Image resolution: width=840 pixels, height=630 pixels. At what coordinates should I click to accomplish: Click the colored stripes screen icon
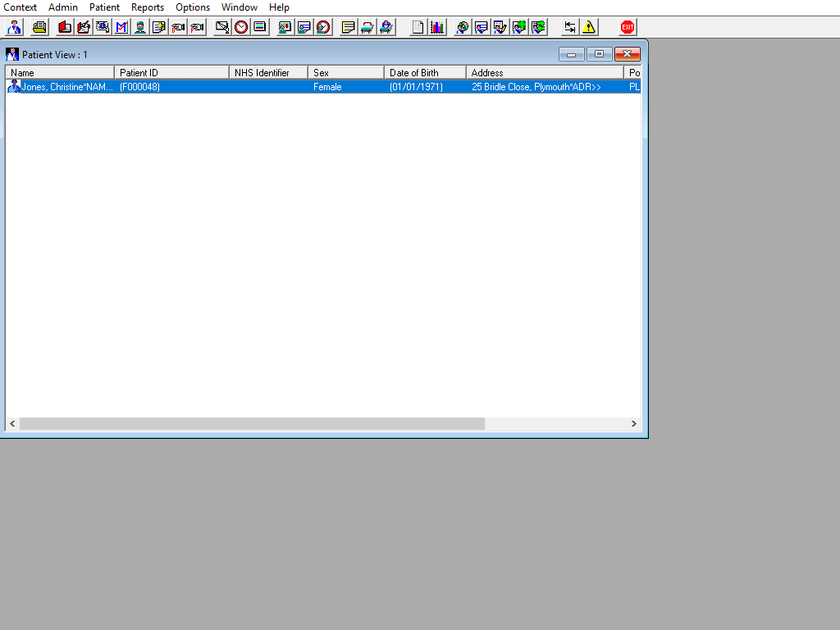(x=260, y=27)
